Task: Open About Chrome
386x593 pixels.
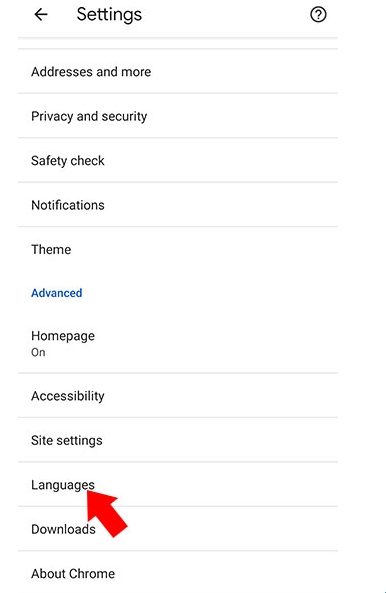Action: (178, 573)
